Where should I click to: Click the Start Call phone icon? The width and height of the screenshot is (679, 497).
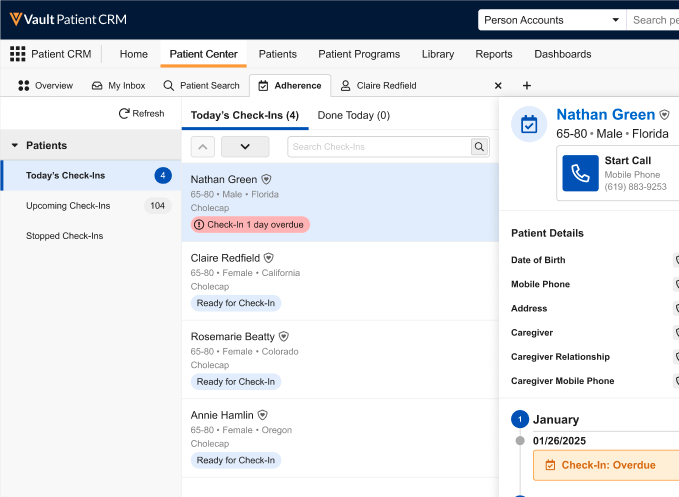coord(580,173)
